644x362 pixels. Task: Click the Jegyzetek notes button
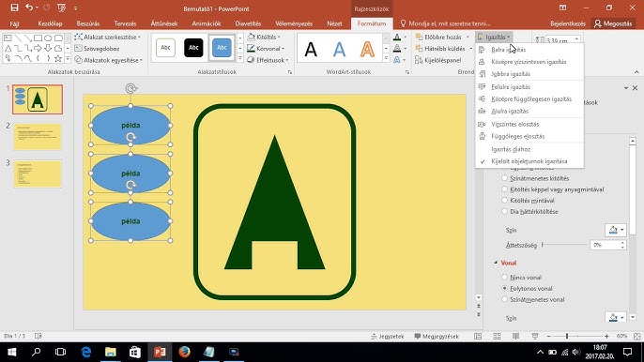(x=388, y=336)
